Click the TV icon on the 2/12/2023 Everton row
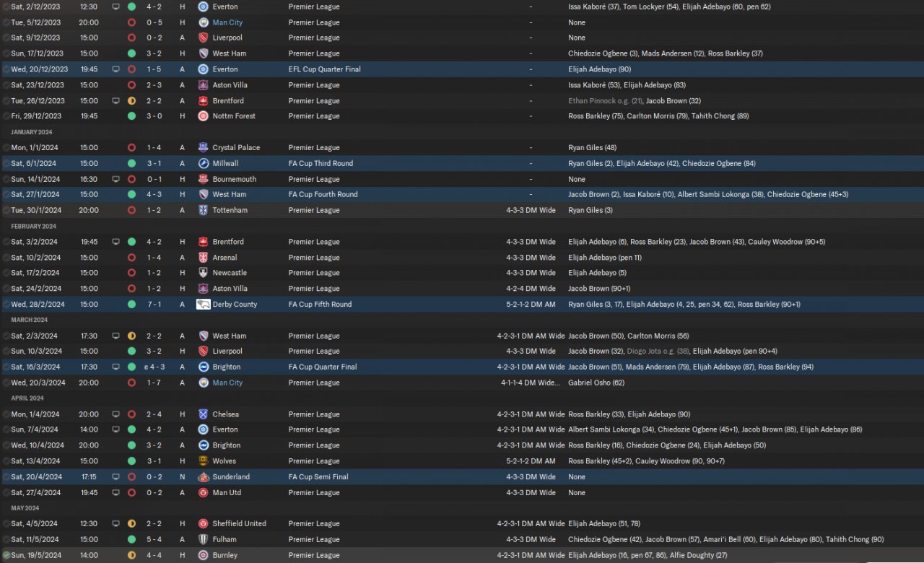 tap(116, 6)
